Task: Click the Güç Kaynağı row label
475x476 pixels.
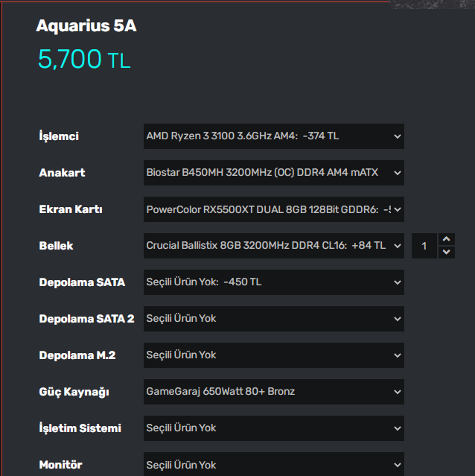Action: point(74,392)
